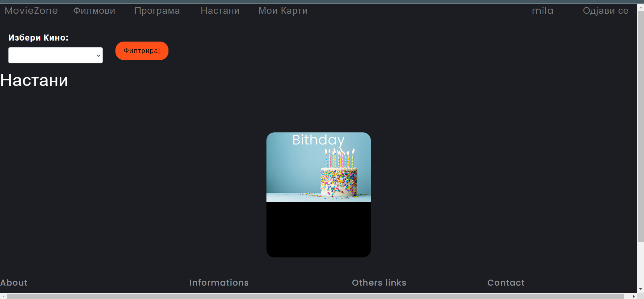644x299 pixels.
Task: Click the Bithday event card title
Action: tap(318, 140)
